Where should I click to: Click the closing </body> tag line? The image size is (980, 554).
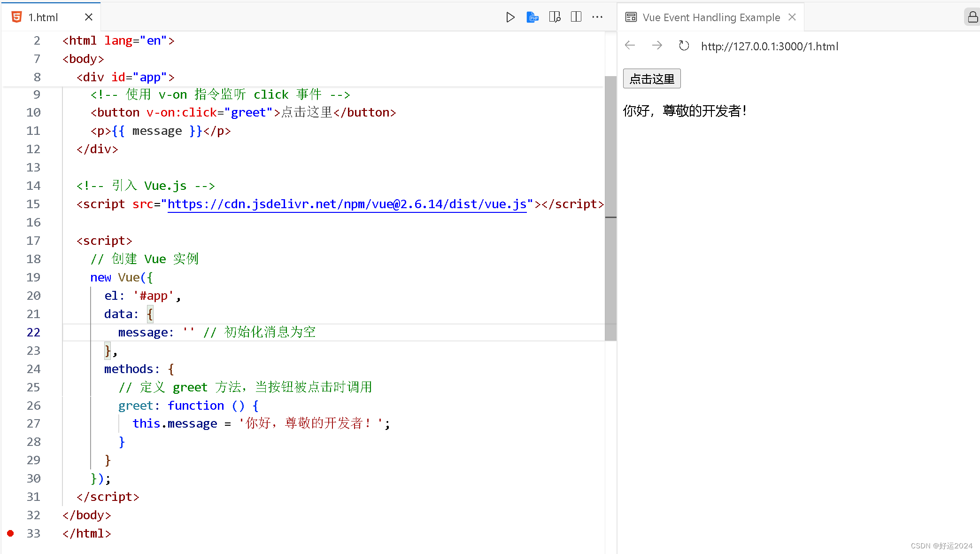coord(87,515)
